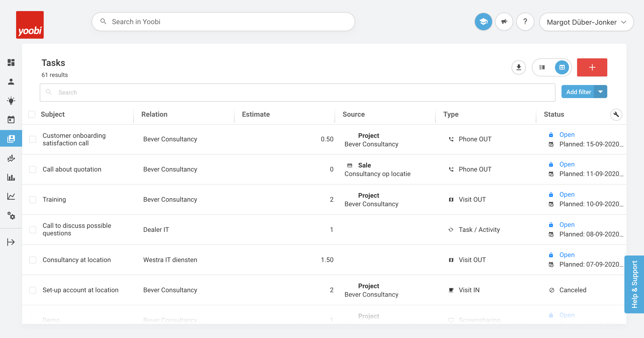
Task: Switch to table grid view
Action: click(x=562, y=67)
